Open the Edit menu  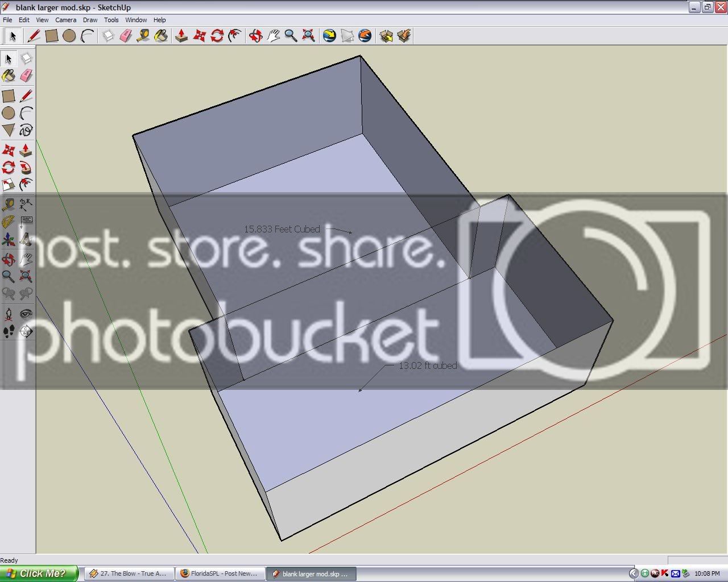pyautogui.click(x=24, y=20)
